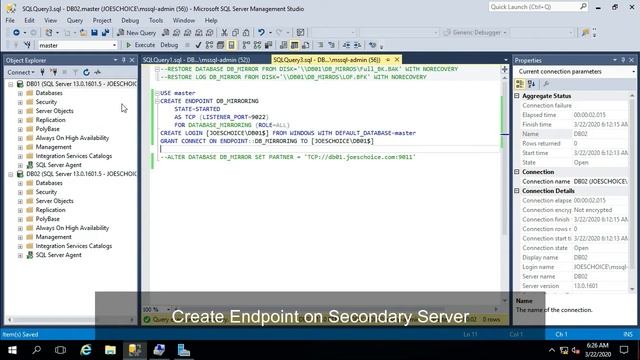Image resolution: width=640 pixels, height=360 pixels.
Task: Click the New Query toolbar button
Action: pyautogui.click(x=136, y=32)
